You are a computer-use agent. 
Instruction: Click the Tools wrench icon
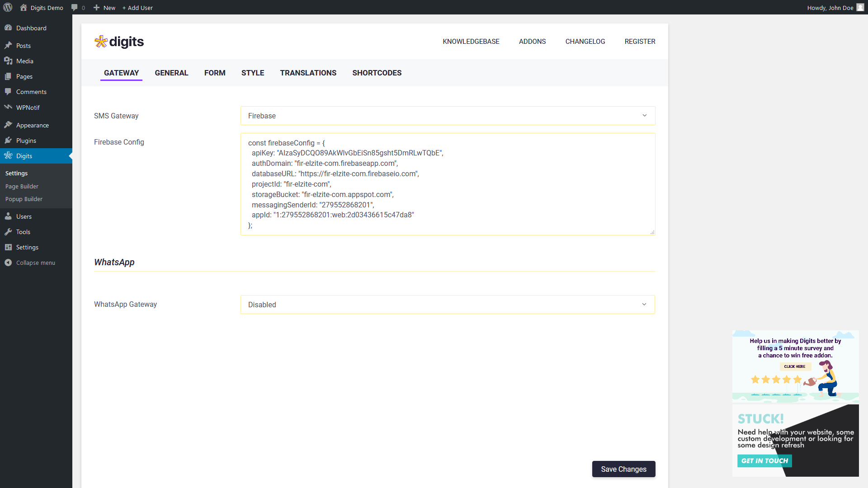tap(8, 232)
